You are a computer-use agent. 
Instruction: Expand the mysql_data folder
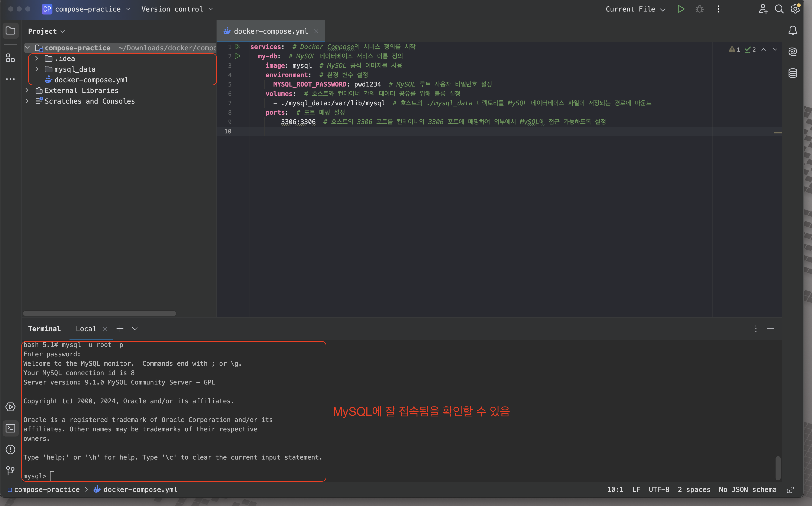coord(37,69)
